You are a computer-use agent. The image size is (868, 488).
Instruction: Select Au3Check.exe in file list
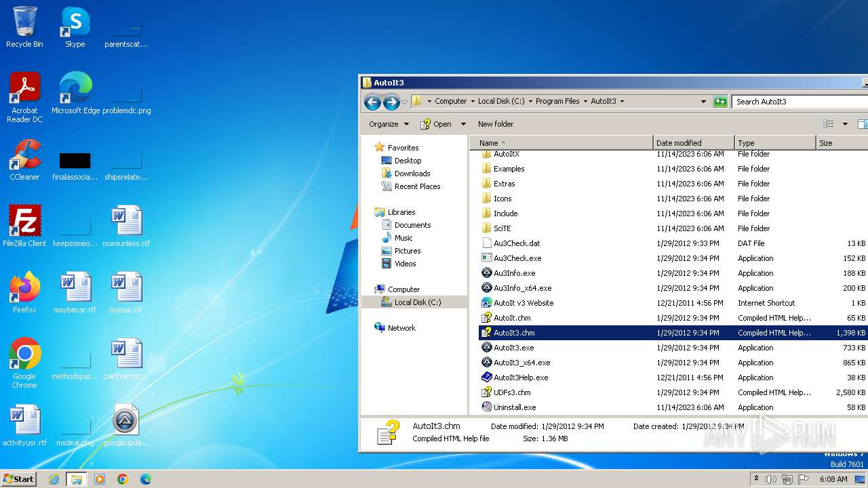point(517,258)
